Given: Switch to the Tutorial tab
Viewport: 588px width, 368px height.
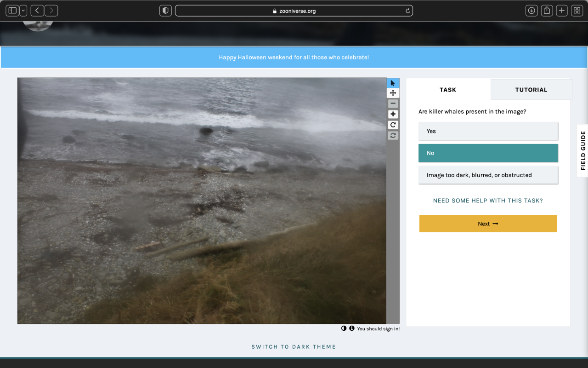Looking at the screenshot, I should (x=531, y=90).
